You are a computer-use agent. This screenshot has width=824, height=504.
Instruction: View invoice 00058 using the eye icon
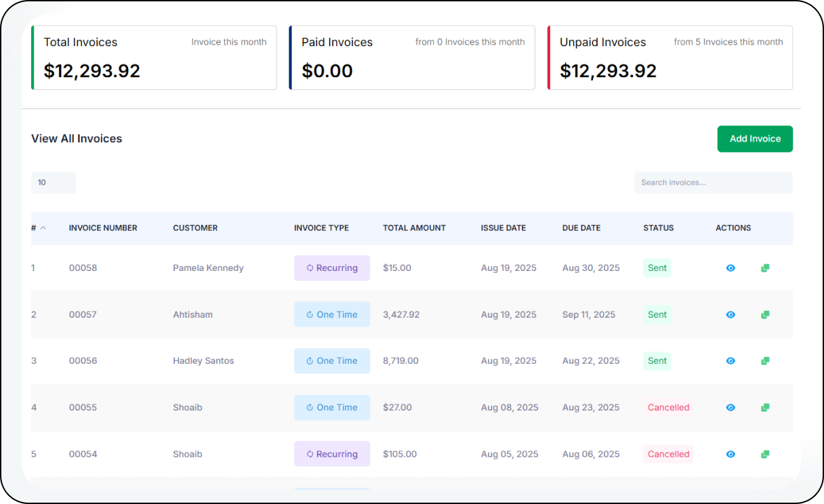(x=730, y=268)
